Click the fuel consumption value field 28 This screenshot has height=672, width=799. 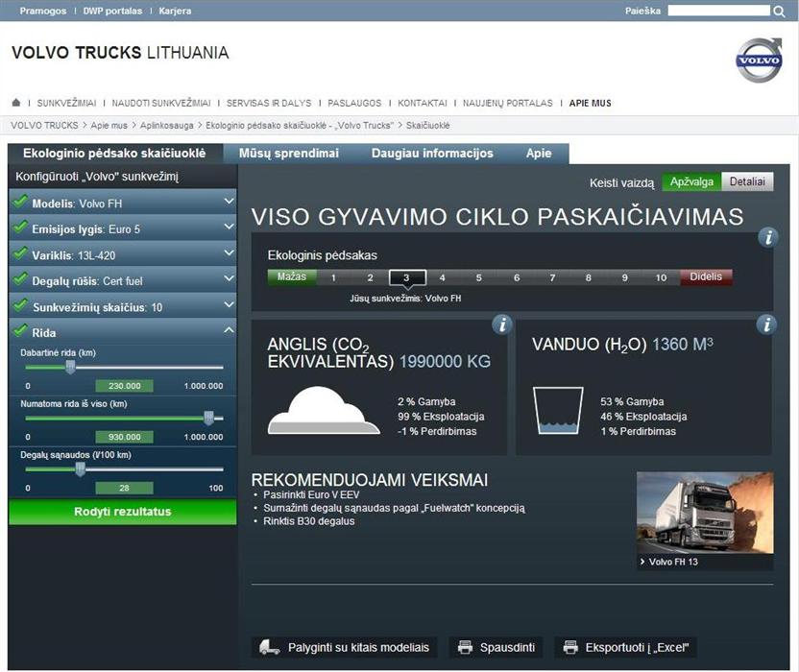[x=124, y=488]
